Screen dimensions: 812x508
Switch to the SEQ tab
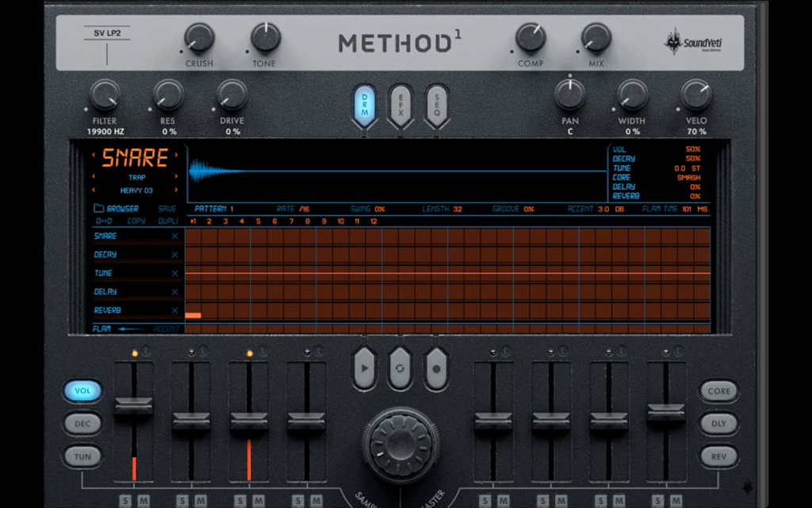pyautogui.click(x=437, y=106)
